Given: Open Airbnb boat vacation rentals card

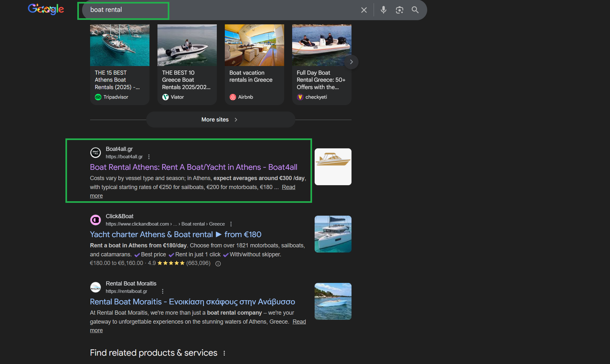Looking at the screenshot, I should (x=254, y=64).
